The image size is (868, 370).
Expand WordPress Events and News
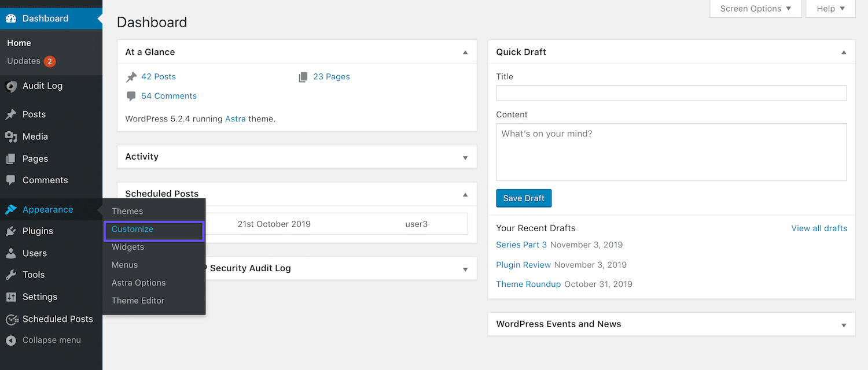pos(843,324)
